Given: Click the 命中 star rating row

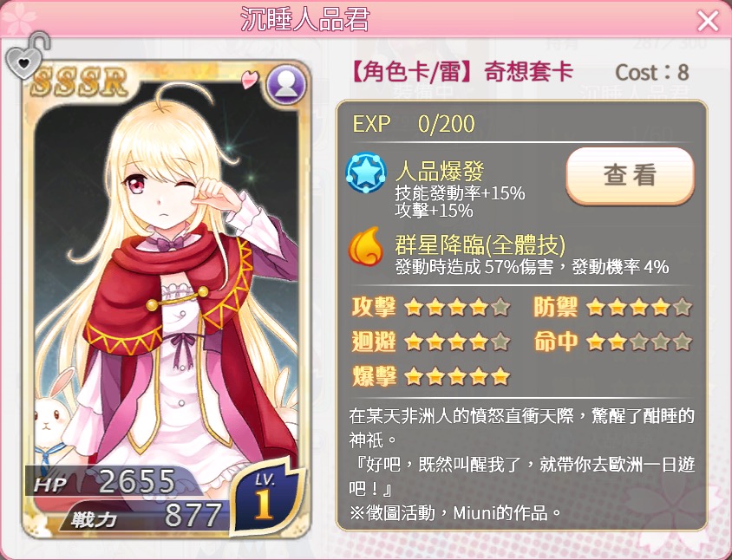Looking at the screenshot, I should 613,342.
